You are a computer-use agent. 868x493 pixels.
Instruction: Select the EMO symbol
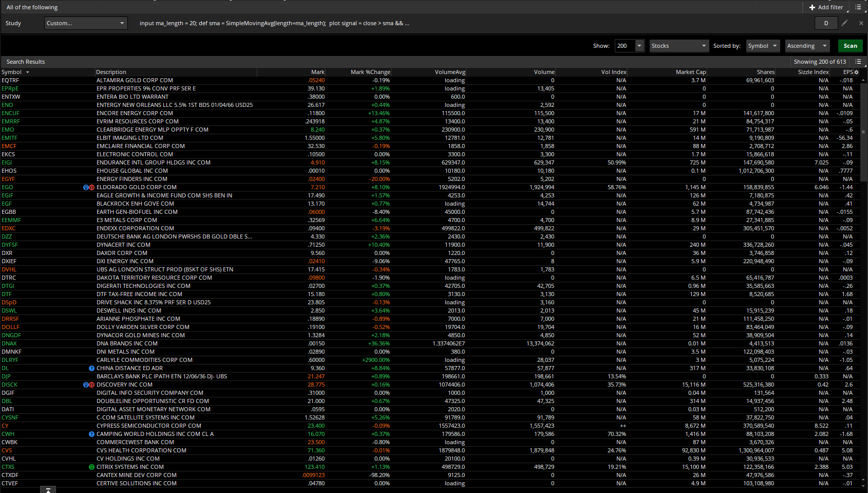8,130
